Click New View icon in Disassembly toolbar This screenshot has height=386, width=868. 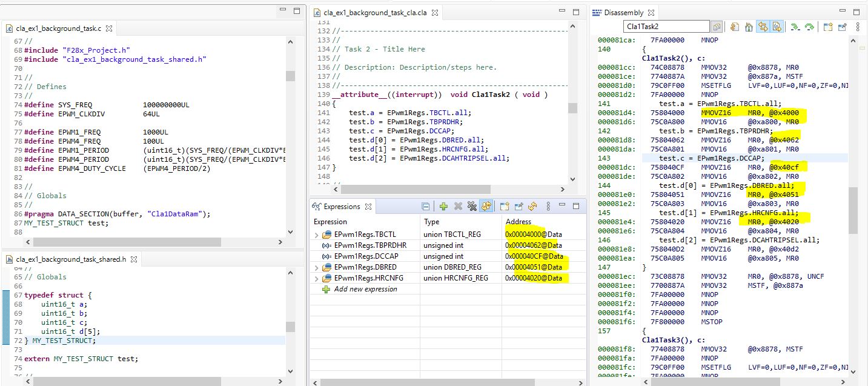[828, 27]
